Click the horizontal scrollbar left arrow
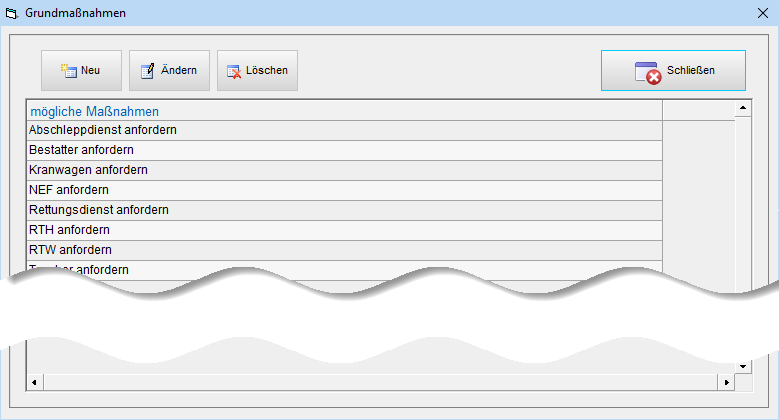Viewport: 779px width, 420px height. (x=33, y=383)
